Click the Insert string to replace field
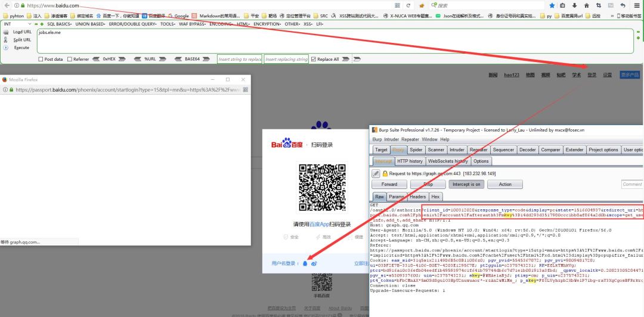 240,59
